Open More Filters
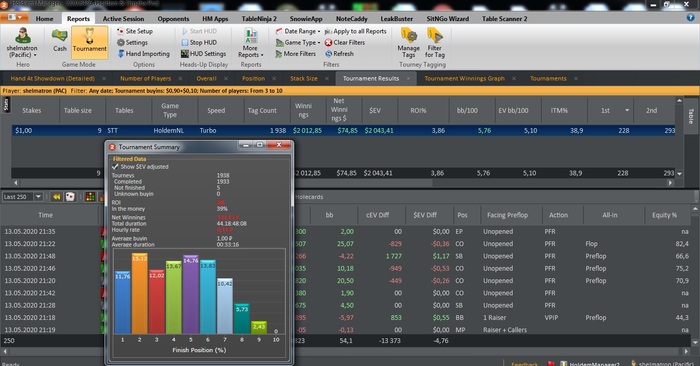700x366 pixels. tap(296, 54)
